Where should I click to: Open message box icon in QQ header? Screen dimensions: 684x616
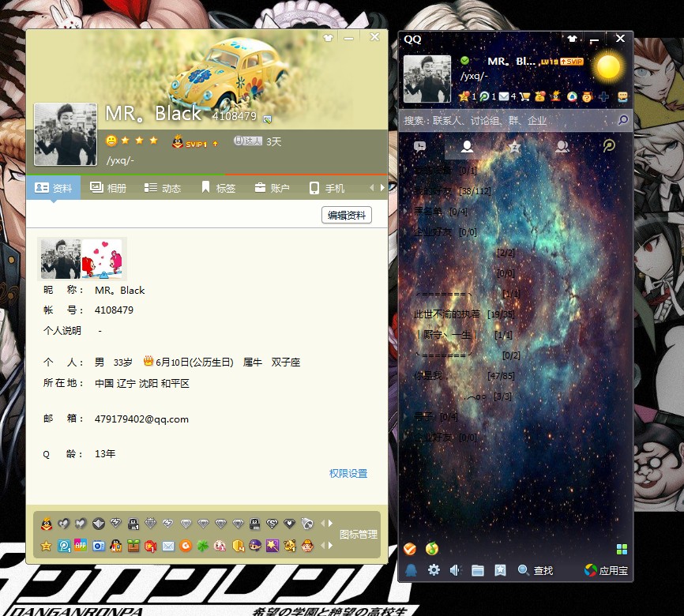click(x=622, y=96)
